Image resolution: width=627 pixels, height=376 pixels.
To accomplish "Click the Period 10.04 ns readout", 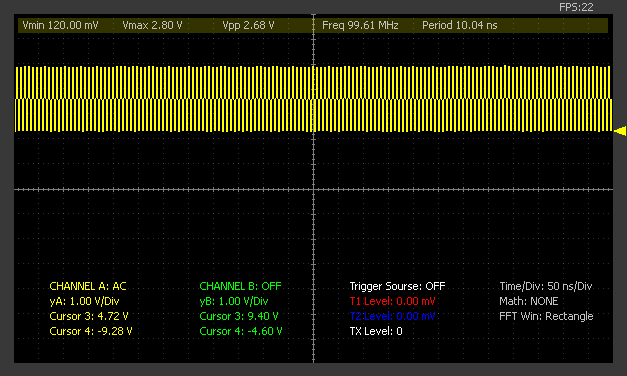I will tap(460, 26).
